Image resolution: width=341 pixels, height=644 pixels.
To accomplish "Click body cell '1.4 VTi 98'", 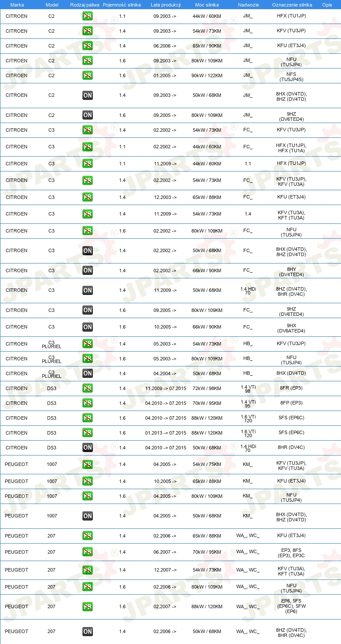I will (x=248, y=389).
